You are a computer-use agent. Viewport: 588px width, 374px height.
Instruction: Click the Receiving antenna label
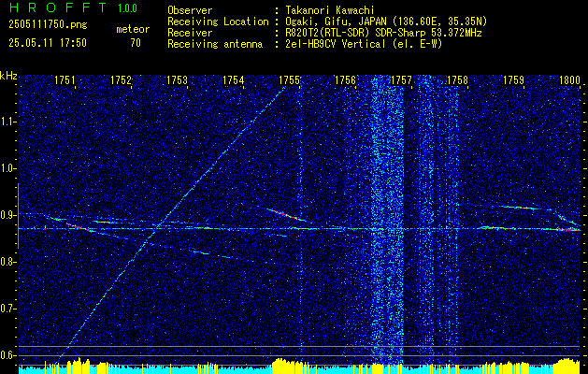(x=215, y=44)
